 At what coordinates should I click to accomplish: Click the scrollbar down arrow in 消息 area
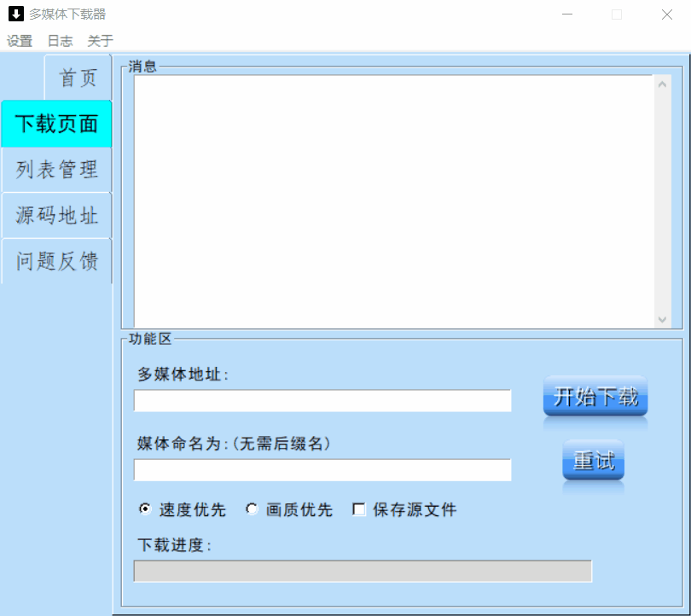[664, 319]
